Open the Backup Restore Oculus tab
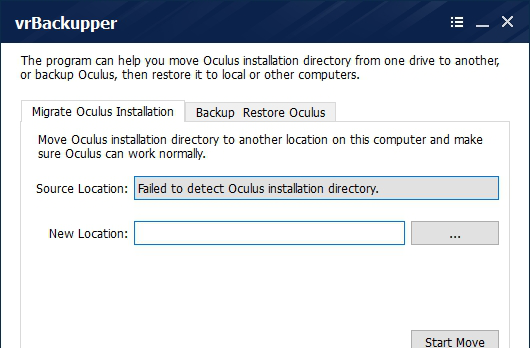The height and width of the screenshot is (361, 530). coord(260,112)
